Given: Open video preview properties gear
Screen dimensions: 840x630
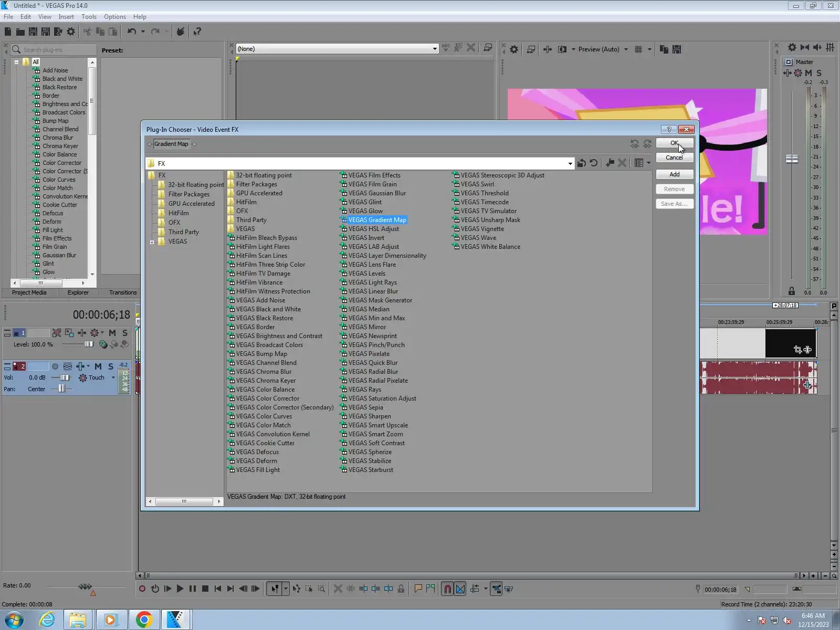Looking at the screenshot, I should point(514,49).
